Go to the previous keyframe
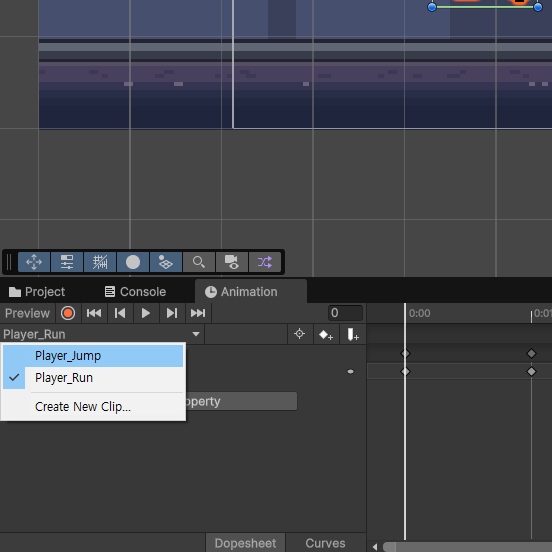Screen dimensions: 552x552 point(120,313)
